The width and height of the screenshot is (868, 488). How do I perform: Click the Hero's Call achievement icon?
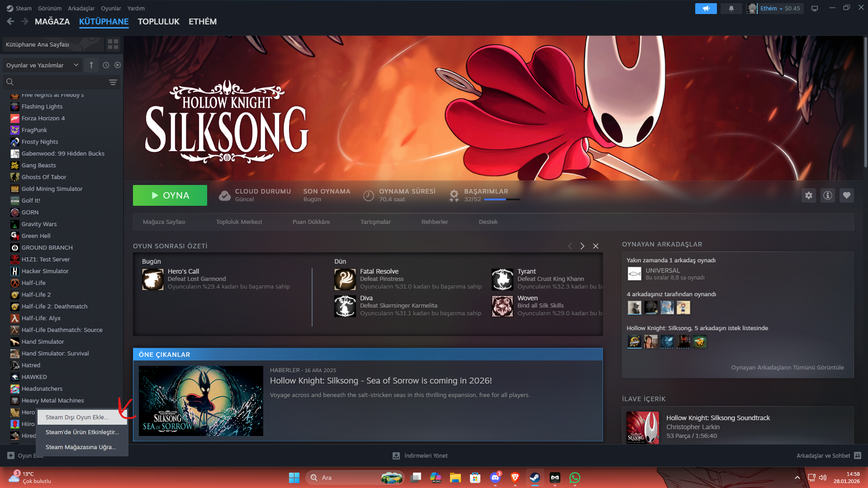tap(153, 279)
